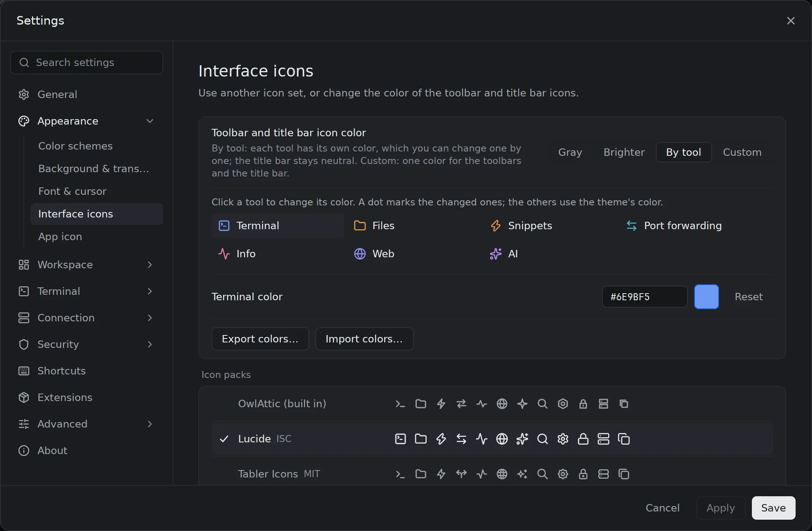Click the Appearance palette icon
Viewport: 812px width, 531px height.
[24, 121]
